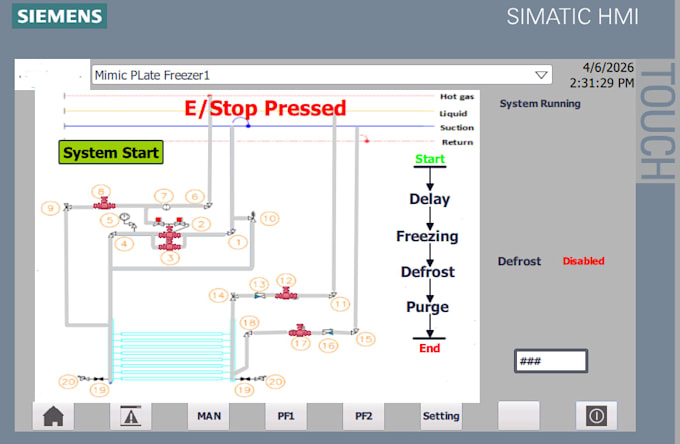Open the alarm warning triangle icon

[x=131, y=416]
